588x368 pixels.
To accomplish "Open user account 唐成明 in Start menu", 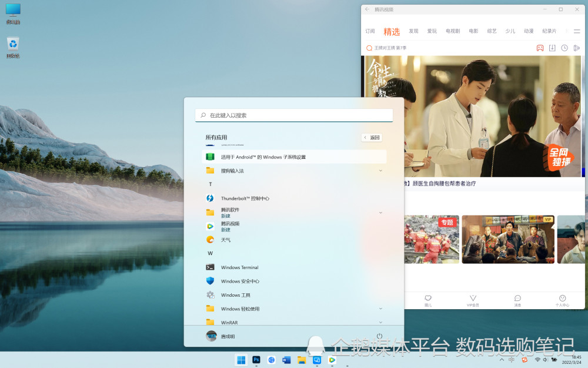I will point(220,336).
